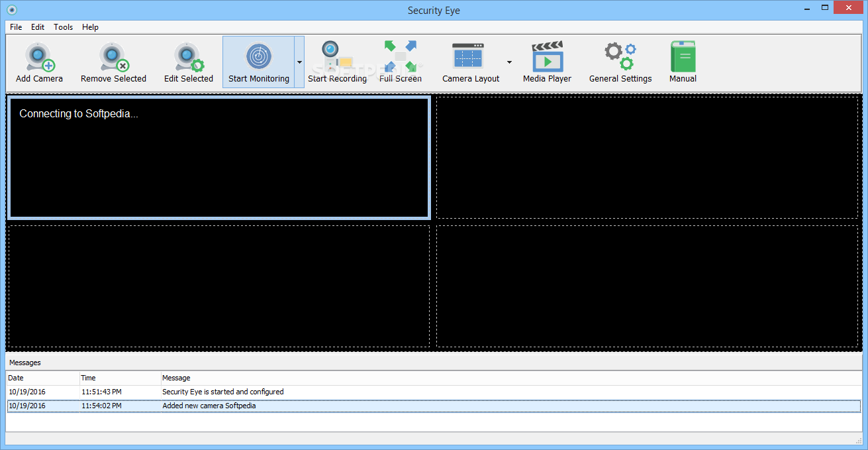The width and height of the screenshot is (868, 450).
Task: Click the Add Camera icon
Action: (x=38, y=56)
